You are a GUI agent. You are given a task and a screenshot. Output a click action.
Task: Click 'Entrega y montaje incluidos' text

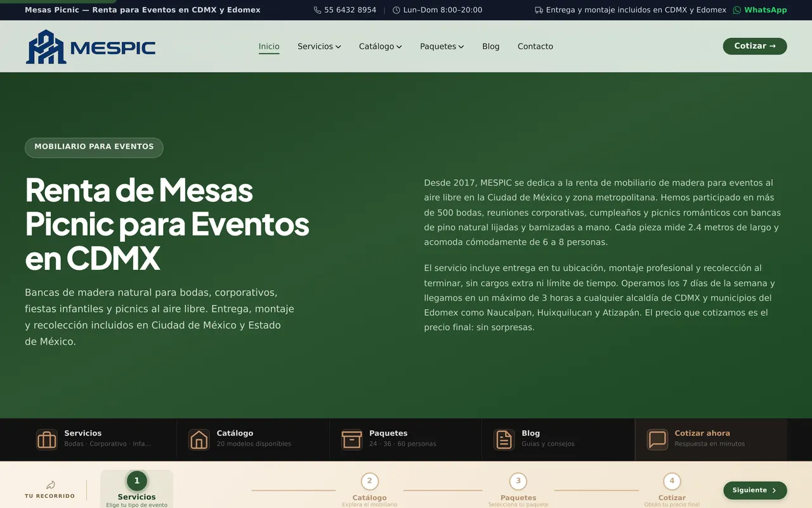click(636, 10)
